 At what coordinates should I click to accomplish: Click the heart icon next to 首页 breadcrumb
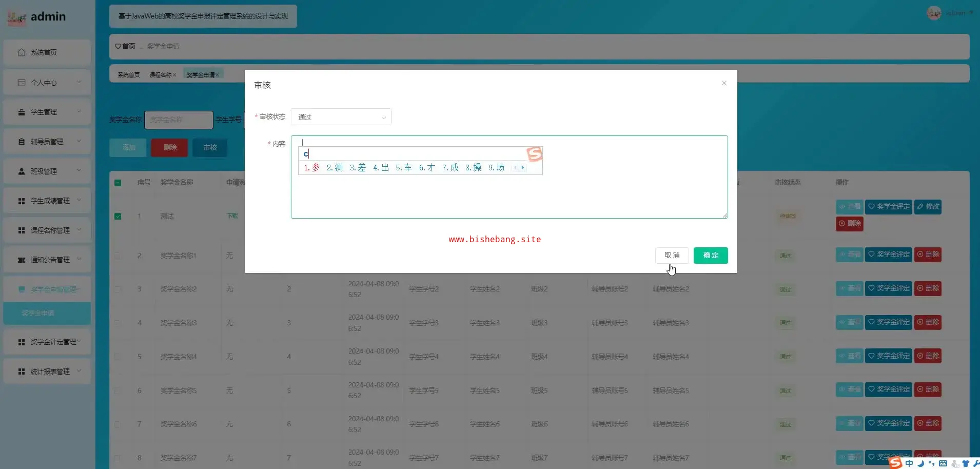click(x=118, y=46)
